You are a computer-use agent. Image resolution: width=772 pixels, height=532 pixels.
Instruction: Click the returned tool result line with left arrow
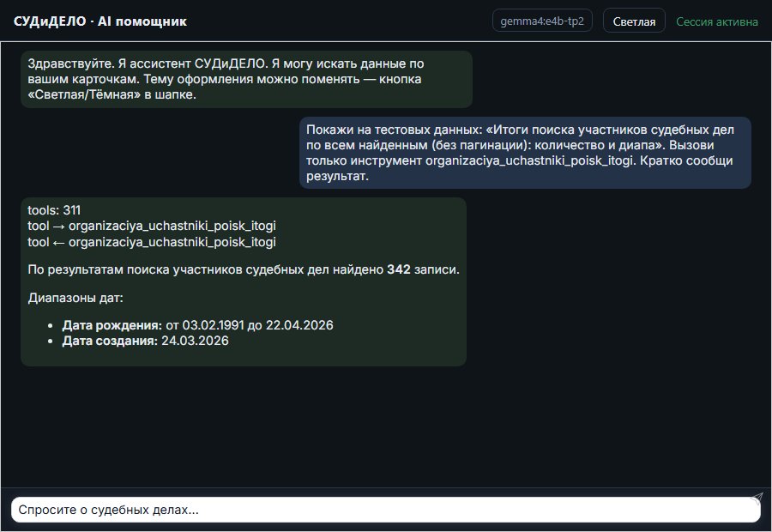pos(152,242)
